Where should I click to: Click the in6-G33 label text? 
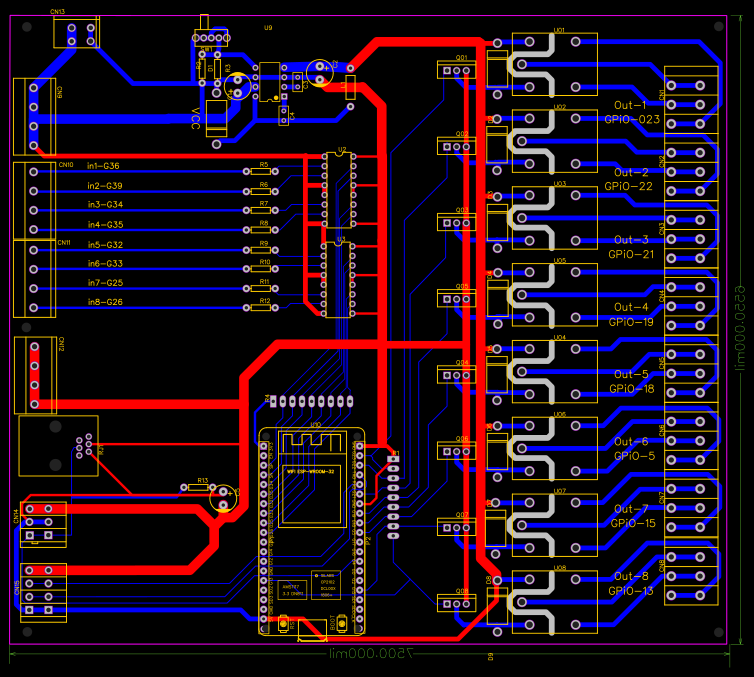pyautogui.click(x=105, y=263)
